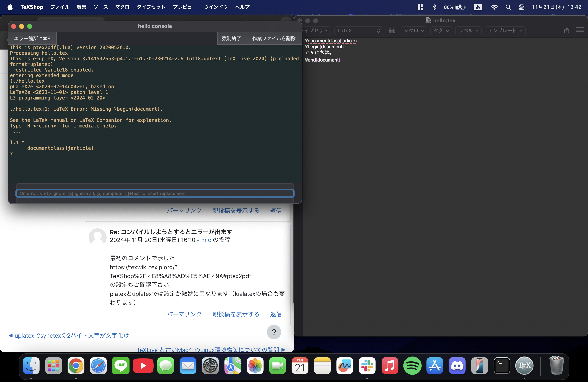588x382 pixels.
Task: Open the battery 80% status
Action: coord(454,7)
